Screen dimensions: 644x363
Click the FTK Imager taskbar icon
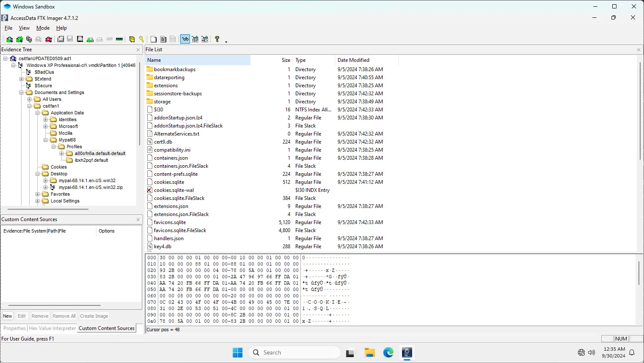(x=407, y=352)
